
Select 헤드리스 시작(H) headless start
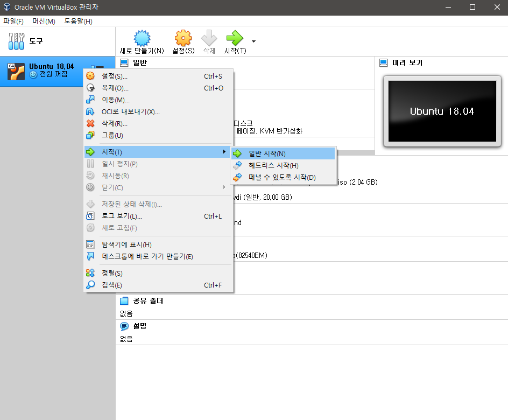point(284,165)
